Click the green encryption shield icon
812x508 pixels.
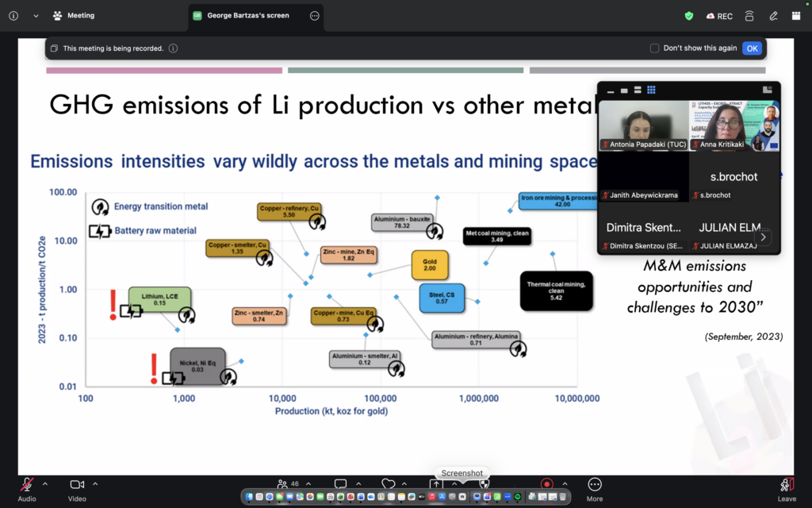(x=689, y=16)
